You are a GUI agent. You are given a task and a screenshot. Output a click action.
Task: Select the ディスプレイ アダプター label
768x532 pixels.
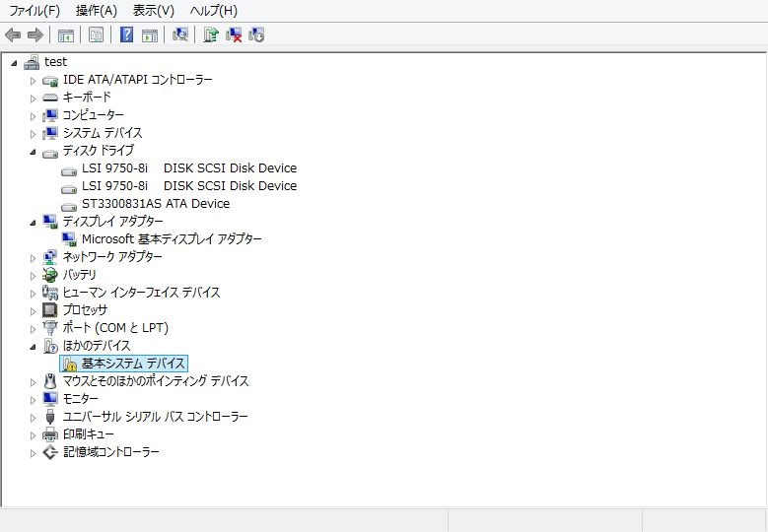coord(113,222)
